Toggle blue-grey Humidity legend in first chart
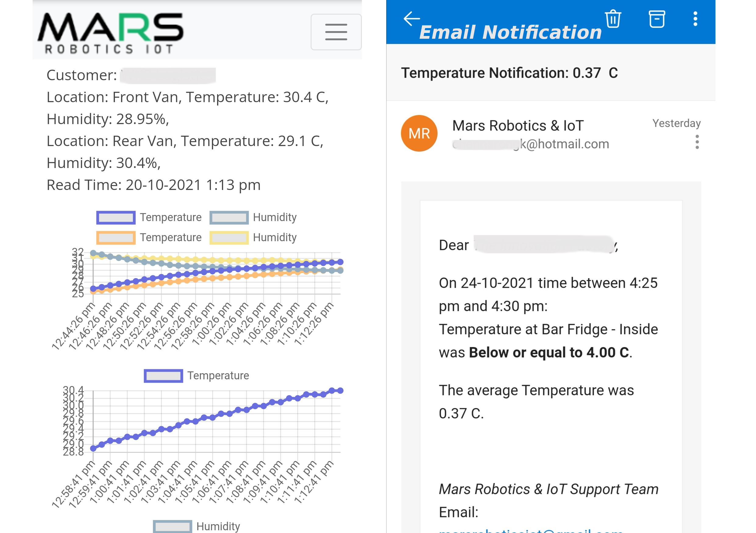This screenshot has width=756, height=533. (253, 217)
